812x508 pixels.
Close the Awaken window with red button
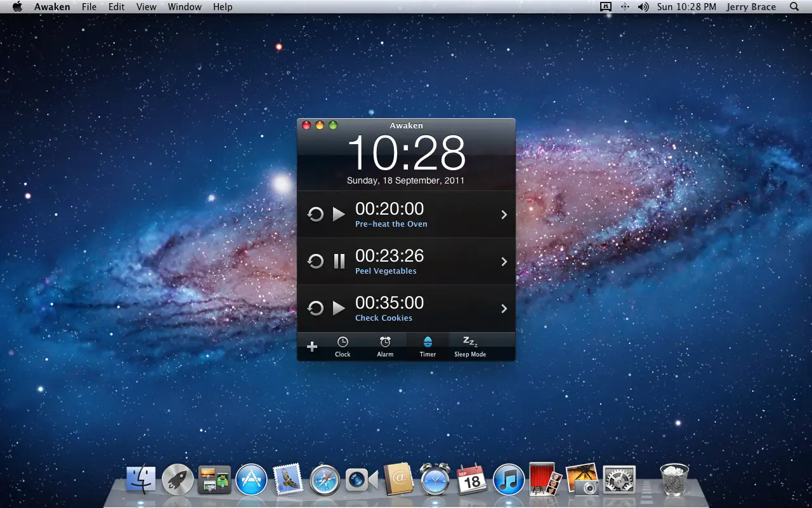click(306, 126)
